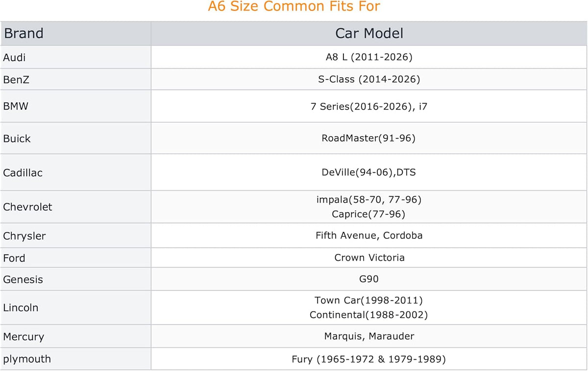The width and height of the screenshot is (588, 371).
Task: Click the DeVille(94-06),DTS model cell
Action: [369, 172]
